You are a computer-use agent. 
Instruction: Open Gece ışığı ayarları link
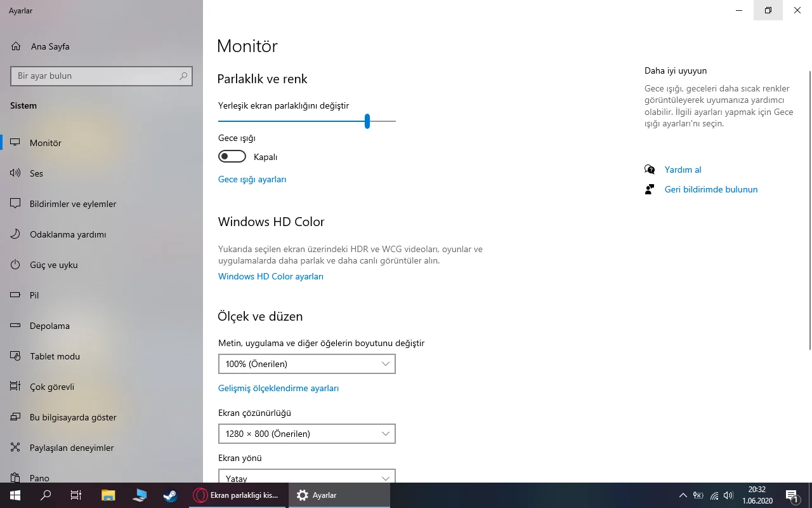[252, 180]
